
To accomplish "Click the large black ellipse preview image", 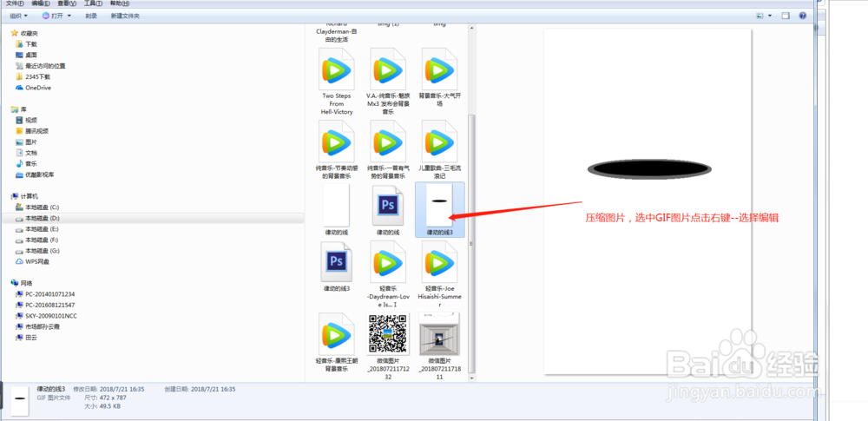I will [649, 169].
